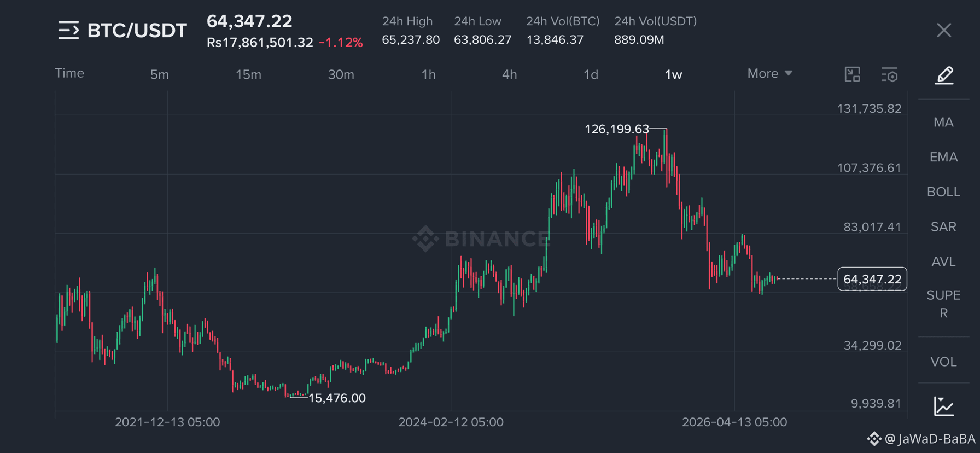The height and width of the screenshot is (453, 980).
Task: Switch to the 1d timeframe
Action: 591,74
